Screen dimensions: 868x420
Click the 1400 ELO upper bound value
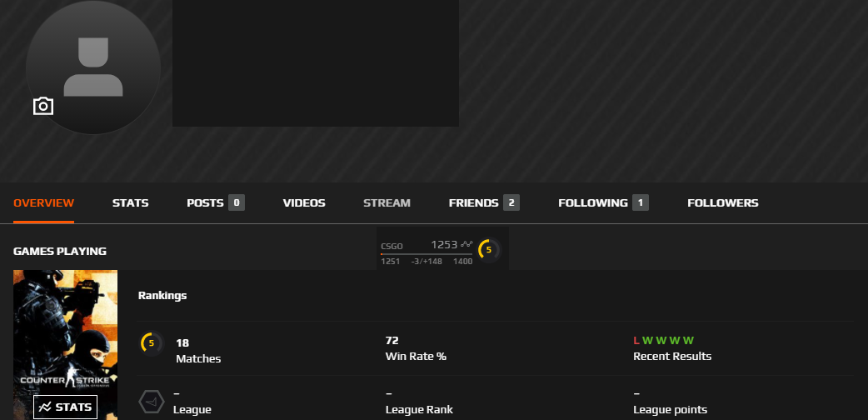[x=463, y=261]
